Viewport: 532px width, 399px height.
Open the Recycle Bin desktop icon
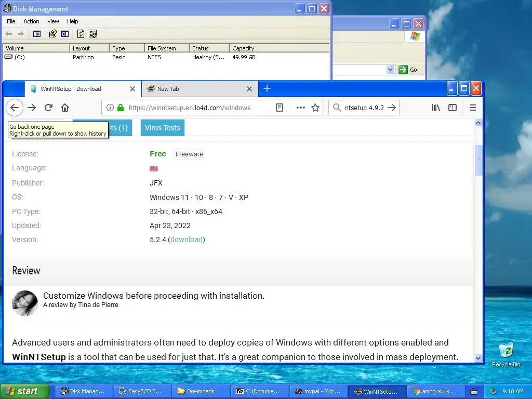pos(506,354)
